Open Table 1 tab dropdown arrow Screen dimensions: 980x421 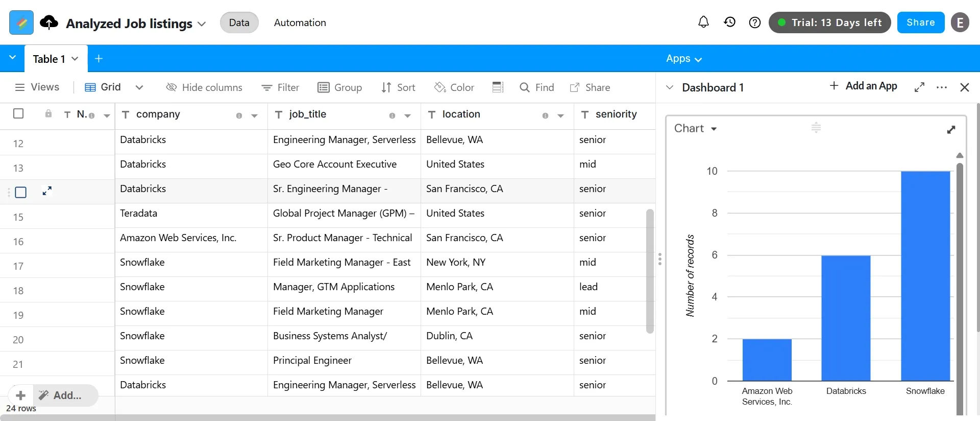(75, 59)
